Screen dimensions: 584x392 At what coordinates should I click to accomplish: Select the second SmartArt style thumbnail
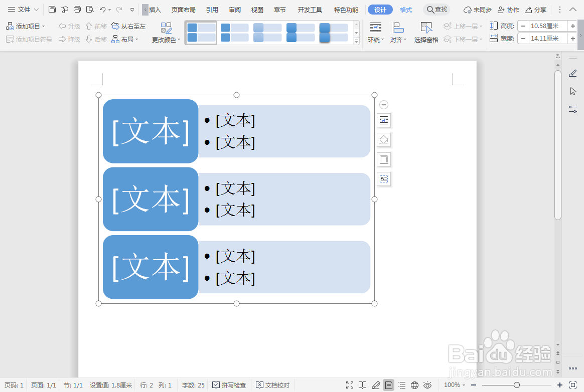234,33
